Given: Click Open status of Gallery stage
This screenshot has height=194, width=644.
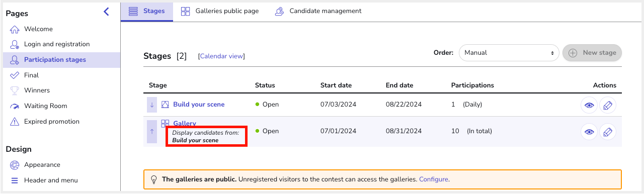Looking at the screenshot, I should point(267,131).
